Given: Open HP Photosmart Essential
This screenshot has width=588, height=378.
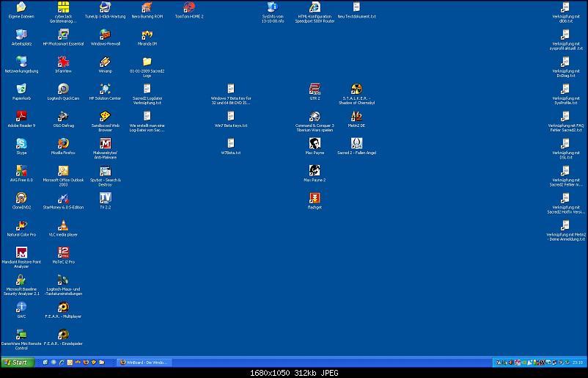Looking at the screenshot, I should point(63,34).
